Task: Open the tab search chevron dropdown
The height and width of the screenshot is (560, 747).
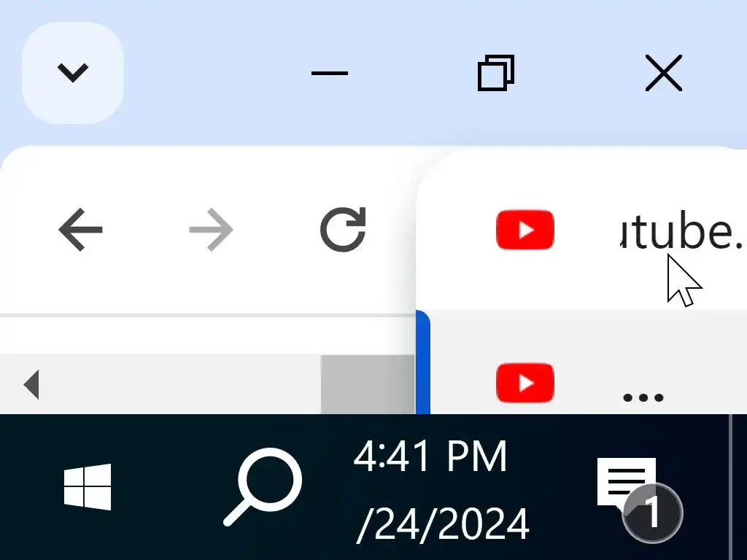Action: (72, 73)
